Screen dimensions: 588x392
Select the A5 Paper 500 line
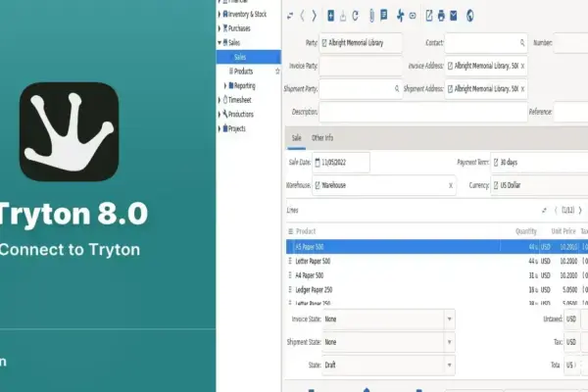click(x=437, y=247)
